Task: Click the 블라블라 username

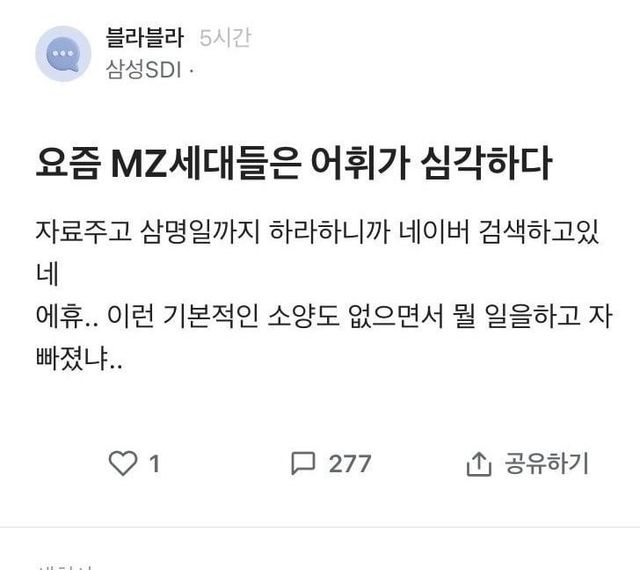Action: 144,38
